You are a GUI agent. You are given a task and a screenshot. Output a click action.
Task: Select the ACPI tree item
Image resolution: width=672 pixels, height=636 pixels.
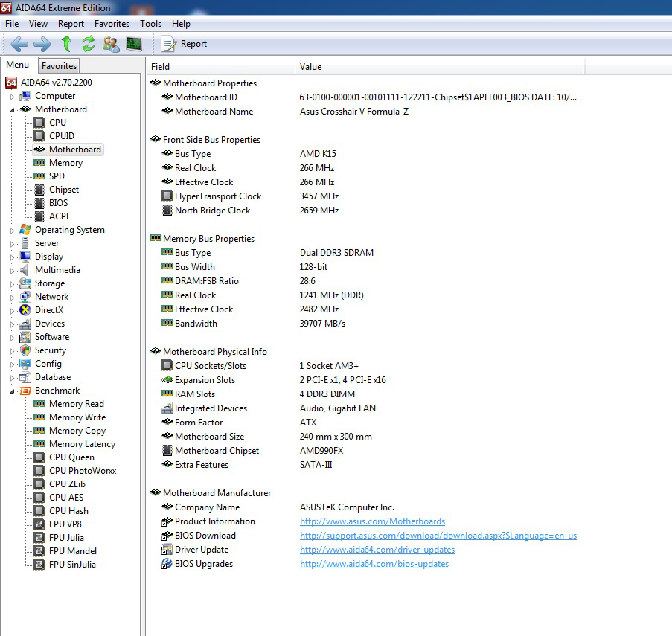point(59,216)
